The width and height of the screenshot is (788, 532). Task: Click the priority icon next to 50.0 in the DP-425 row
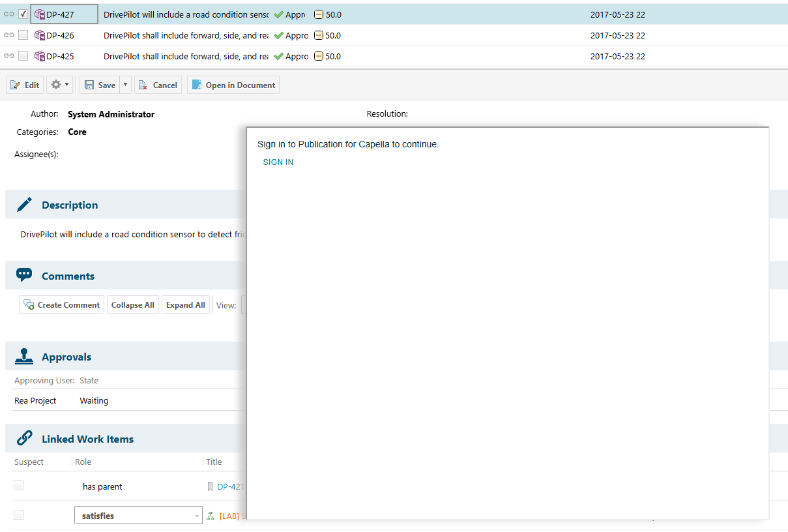(319, 56)
